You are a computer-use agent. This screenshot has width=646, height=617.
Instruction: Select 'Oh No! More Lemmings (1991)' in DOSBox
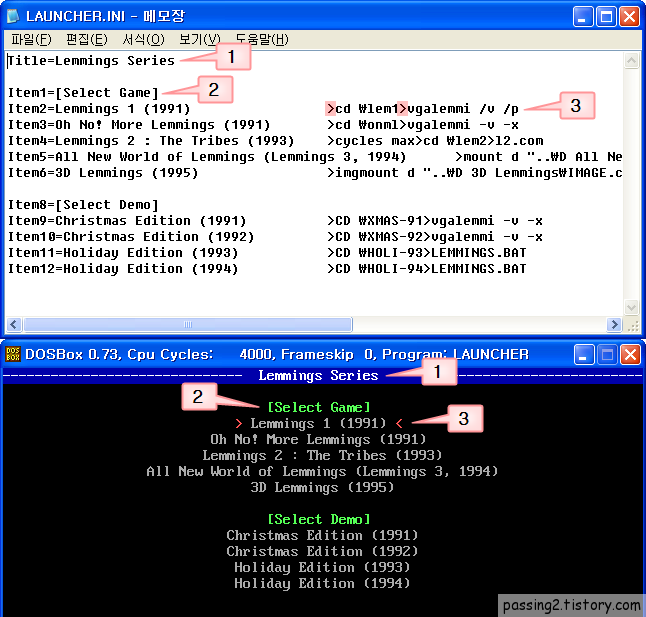318,439
